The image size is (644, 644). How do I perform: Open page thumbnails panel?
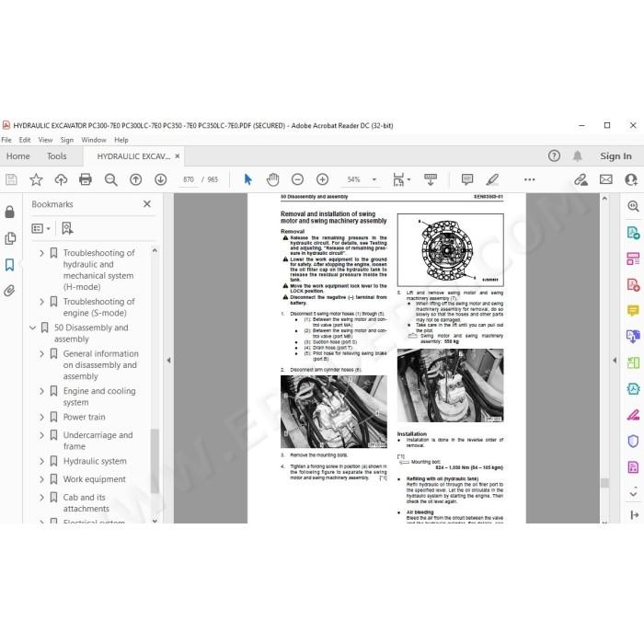(x=10, y=238)
